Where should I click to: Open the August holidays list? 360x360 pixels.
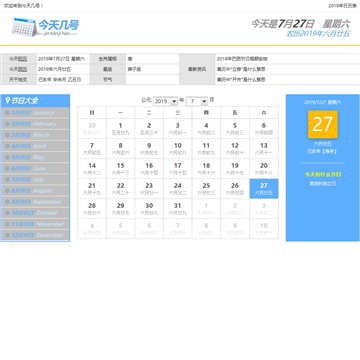[x=35, y=191]
